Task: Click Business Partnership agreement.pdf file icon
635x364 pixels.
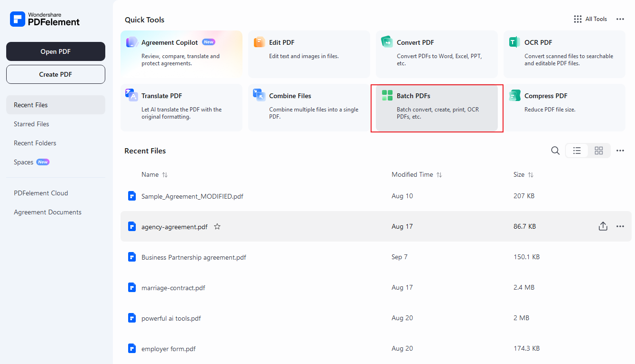Action: click(x=132, y=257)
